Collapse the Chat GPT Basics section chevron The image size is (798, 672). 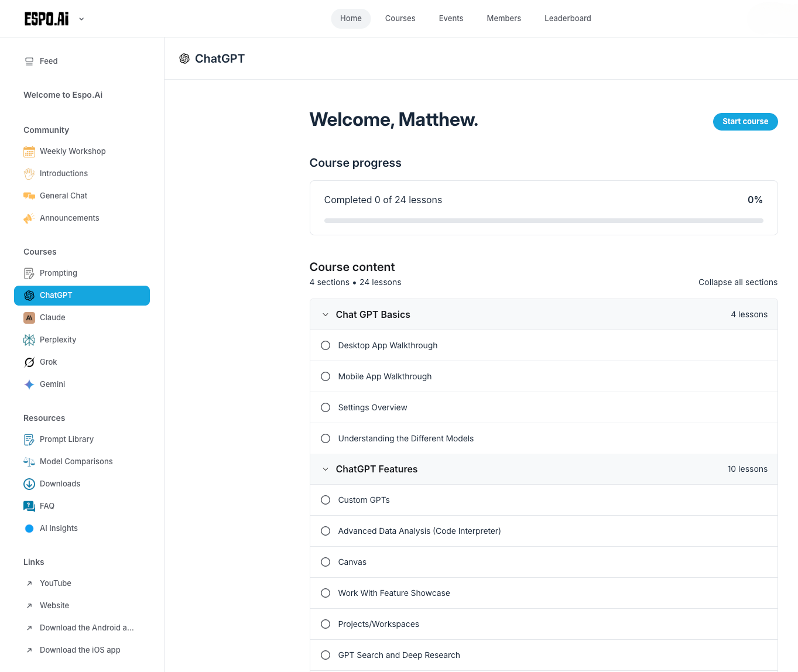(326, 315)
